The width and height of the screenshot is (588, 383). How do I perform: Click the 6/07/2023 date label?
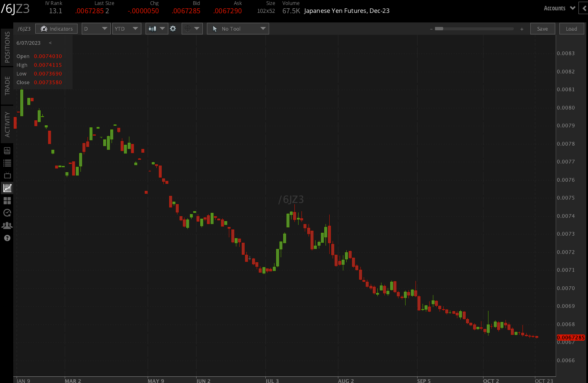(x=29, y=43)
